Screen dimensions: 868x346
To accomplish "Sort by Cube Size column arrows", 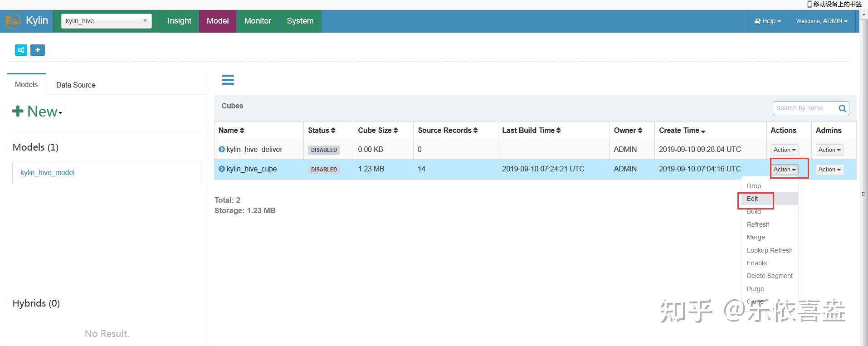I will tap(396, 131).
